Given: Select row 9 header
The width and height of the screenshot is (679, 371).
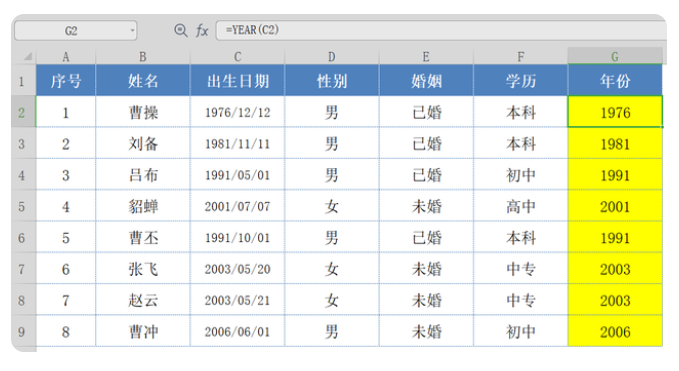Looking at the screenshot, I should point(23,332).
